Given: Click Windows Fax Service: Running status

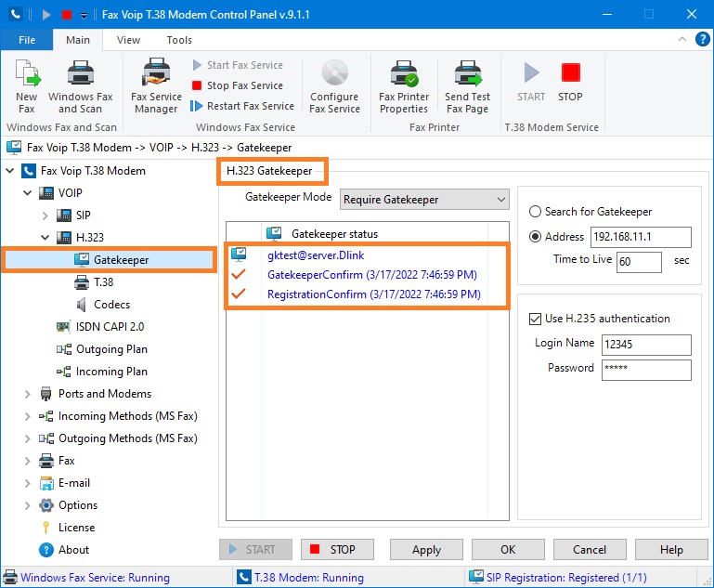Looking at the screenshot, I should [86, 578].
